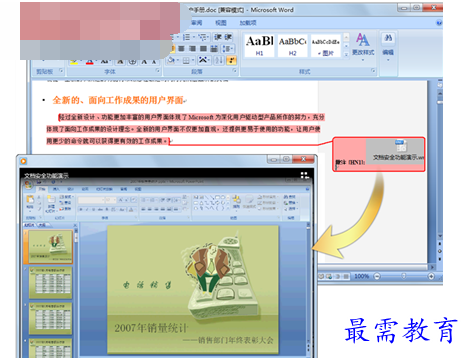Open Word help icon
466x362 pixels.
(x=439, y=23)
